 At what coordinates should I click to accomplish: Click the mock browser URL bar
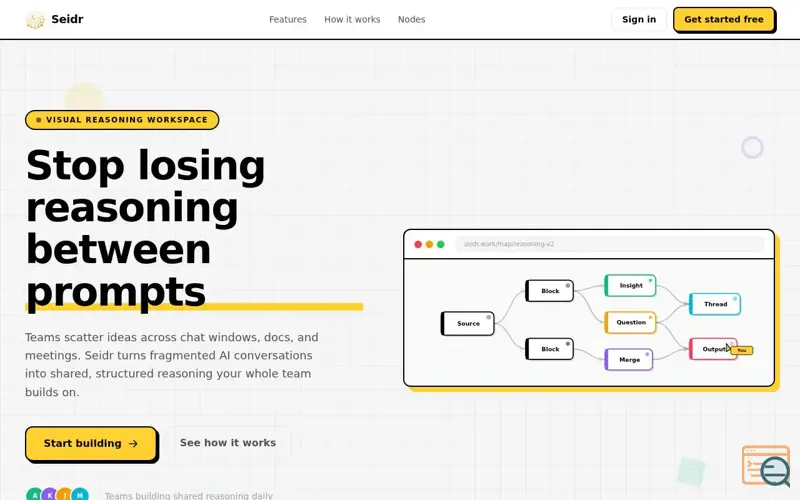point(610,244)
